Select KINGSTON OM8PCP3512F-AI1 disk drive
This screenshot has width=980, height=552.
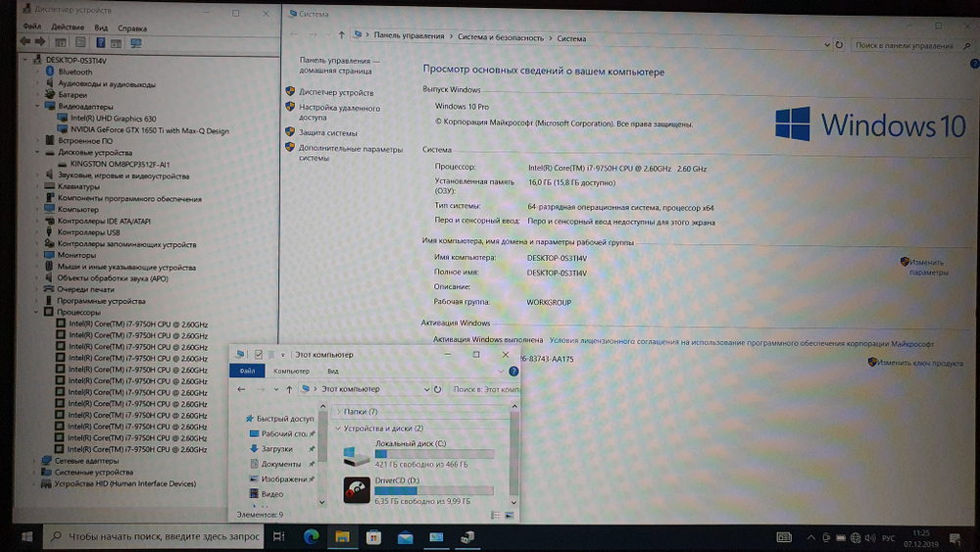(x=120, y=164)
